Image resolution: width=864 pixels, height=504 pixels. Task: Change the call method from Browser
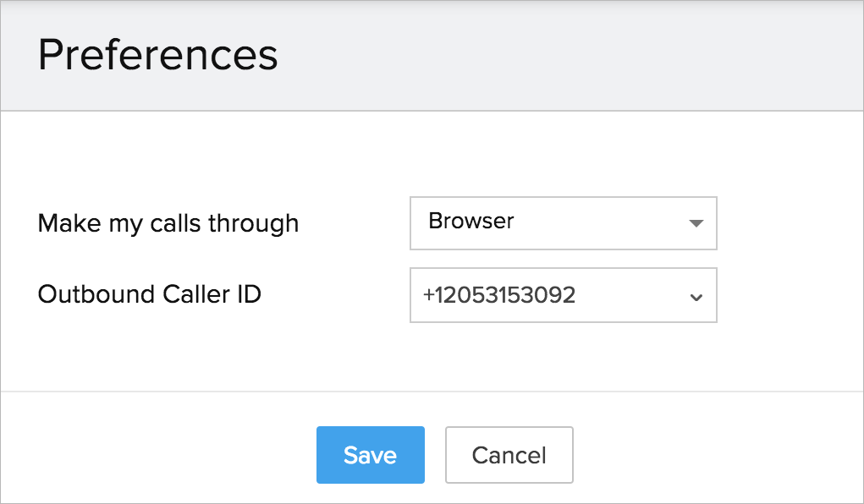click(563, 223)
